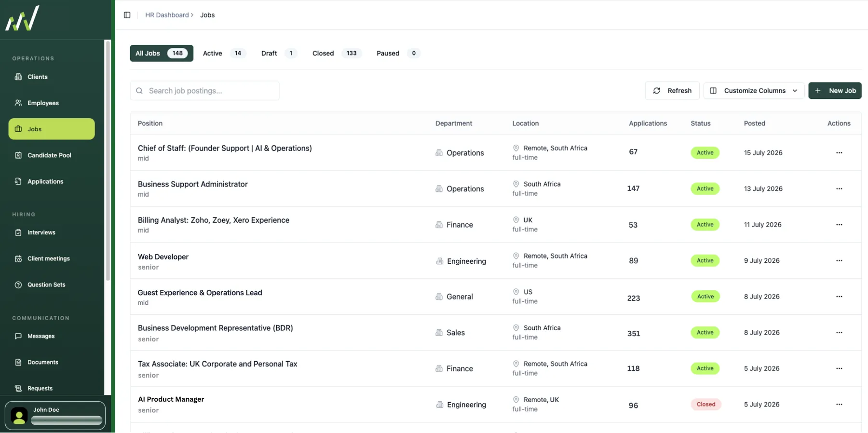Toggle the sidebar panel icon
The width and height of the screenshot is (868, 433).
tap(127, 15)
